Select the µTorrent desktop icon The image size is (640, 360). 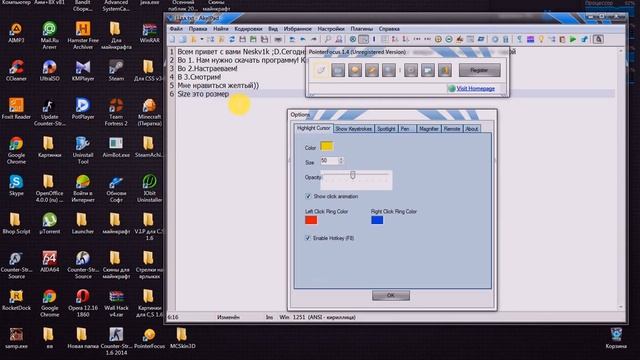[49, 223]
